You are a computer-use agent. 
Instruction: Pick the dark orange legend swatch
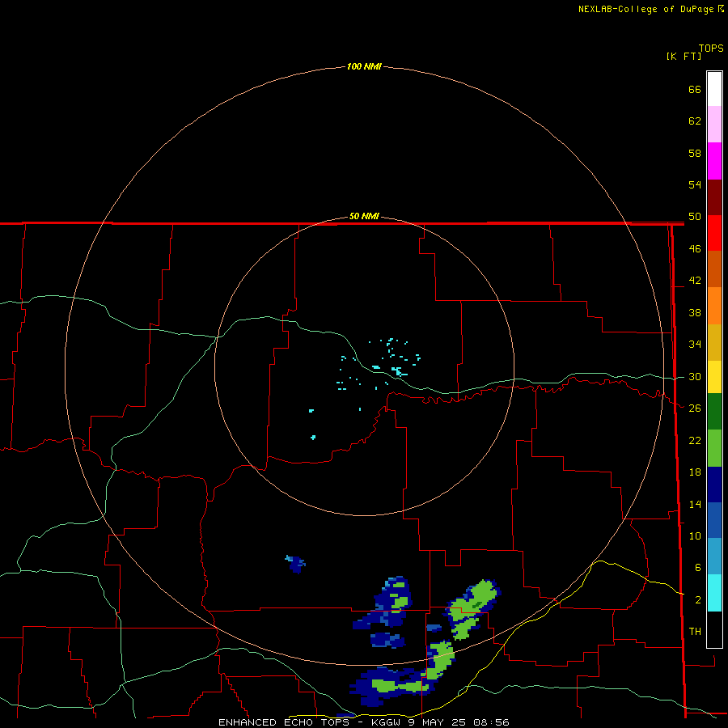click(x=714, y=269)
